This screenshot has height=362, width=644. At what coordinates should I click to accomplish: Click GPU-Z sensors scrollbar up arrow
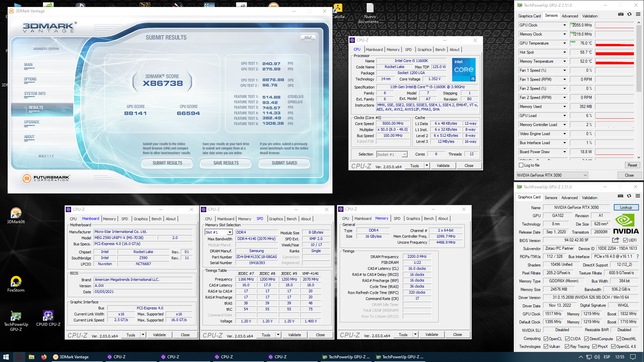[638, 22]
